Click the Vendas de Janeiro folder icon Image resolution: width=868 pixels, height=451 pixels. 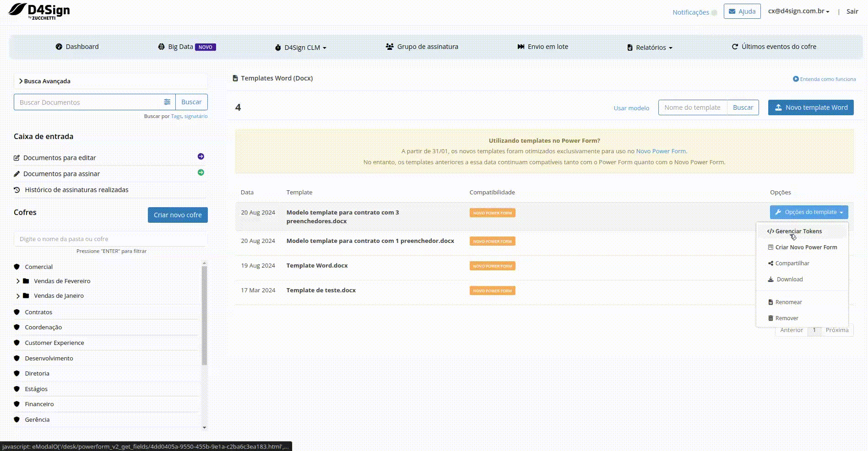point(26,295)
